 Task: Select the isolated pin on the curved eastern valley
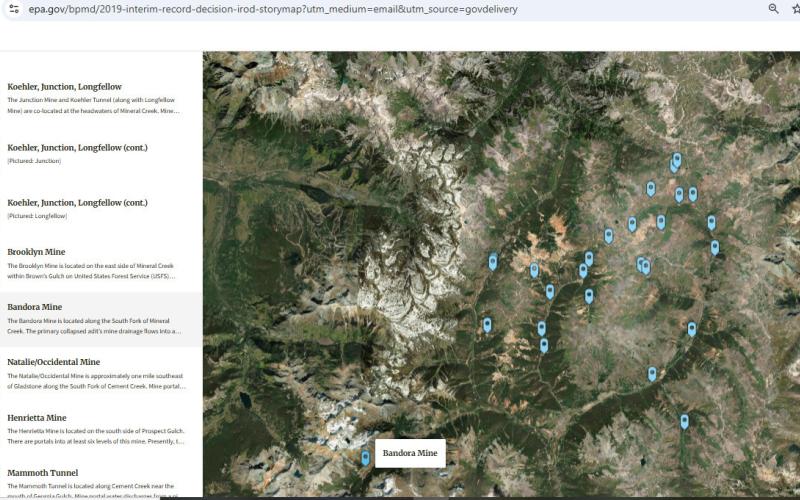pos(692,329)
